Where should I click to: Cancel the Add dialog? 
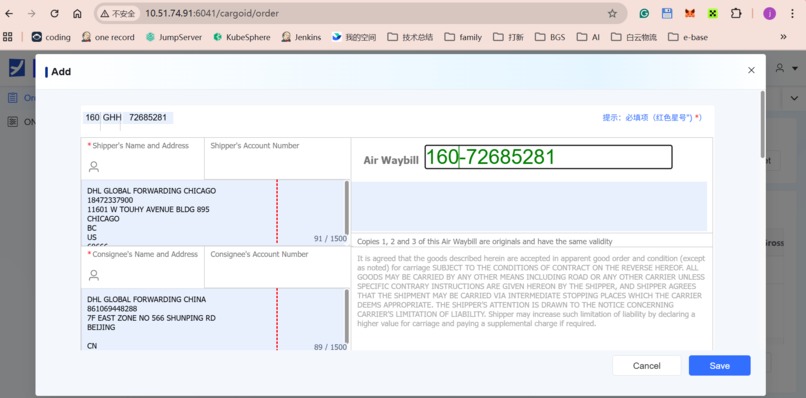coord(646,366)
